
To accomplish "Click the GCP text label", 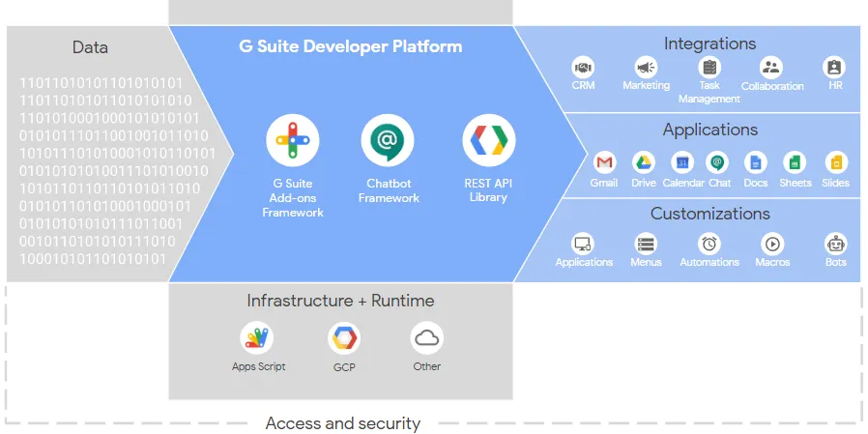I will [x=344, y=367].
